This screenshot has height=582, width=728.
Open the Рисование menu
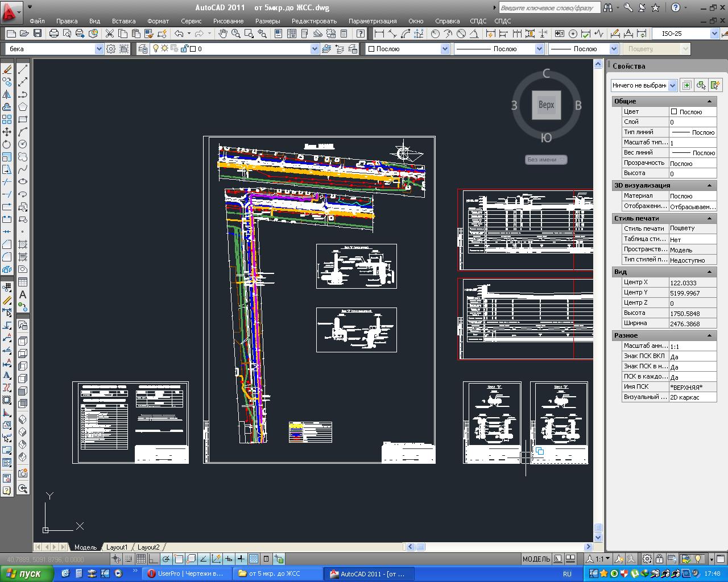pos(228,21)
